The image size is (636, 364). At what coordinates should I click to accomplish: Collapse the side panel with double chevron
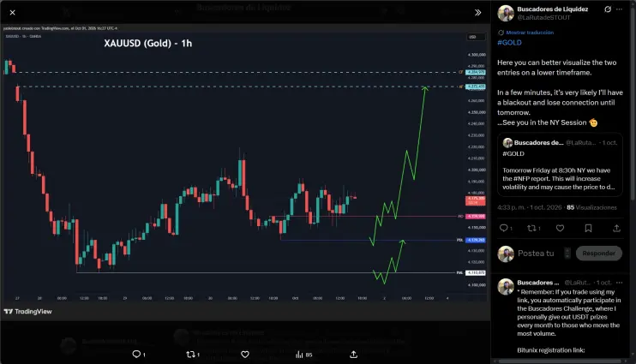pyautogui.click(x=477, y=13)
